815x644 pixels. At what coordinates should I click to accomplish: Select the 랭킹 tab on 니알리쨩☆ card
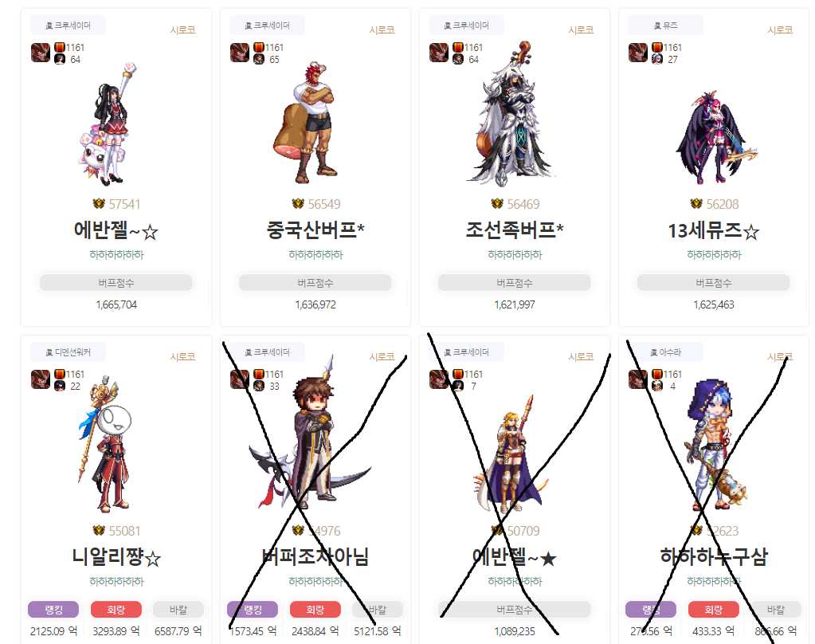click(x=53, y=610)
